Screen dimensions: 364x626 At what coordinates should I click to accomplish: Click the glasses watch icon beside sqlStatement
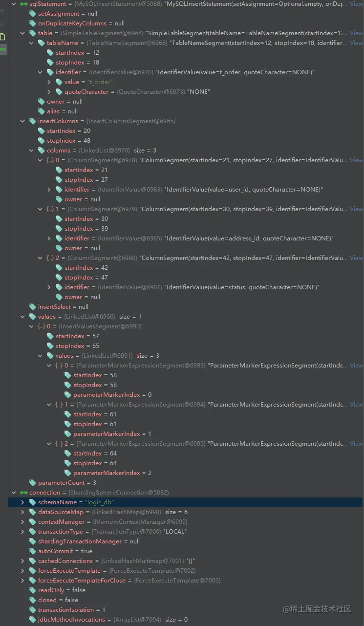pyautogui.click(x=23, y=4)
